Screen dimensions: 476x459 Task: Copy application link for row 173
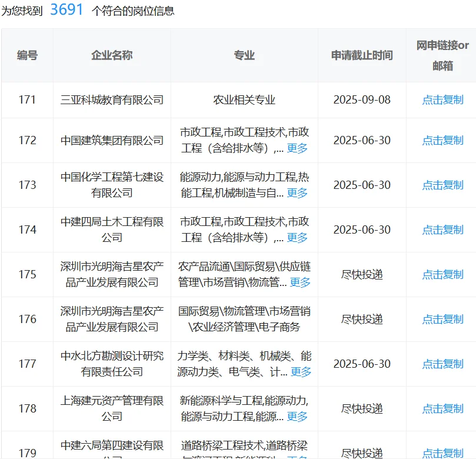point(442,185)
